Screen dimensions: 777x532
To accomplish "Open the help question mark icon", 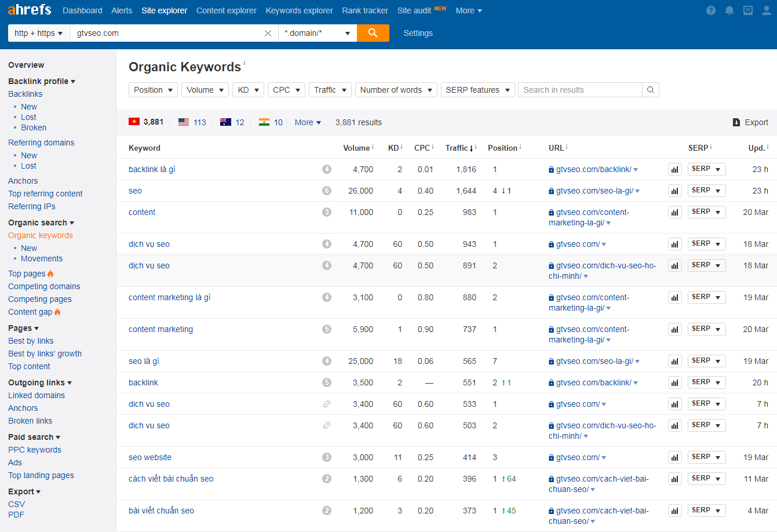I will pos(711,10).
